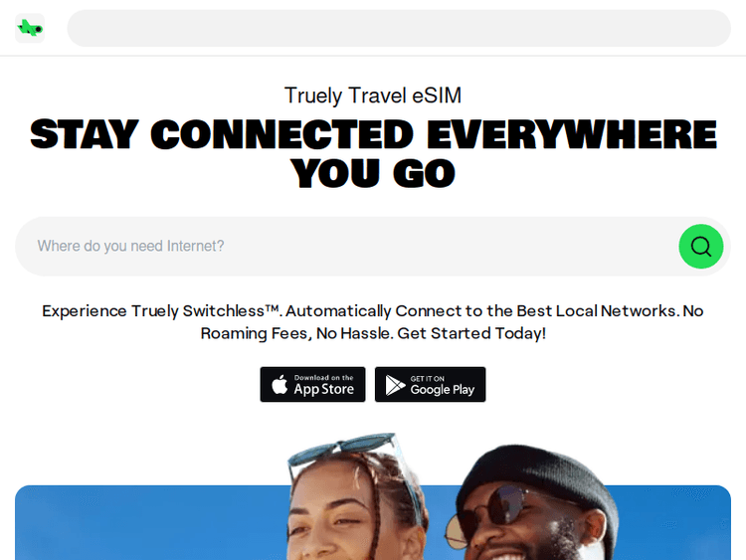Open the Get it on Google Play badge
Screen dimensions: 746x560
pos(430,384)
